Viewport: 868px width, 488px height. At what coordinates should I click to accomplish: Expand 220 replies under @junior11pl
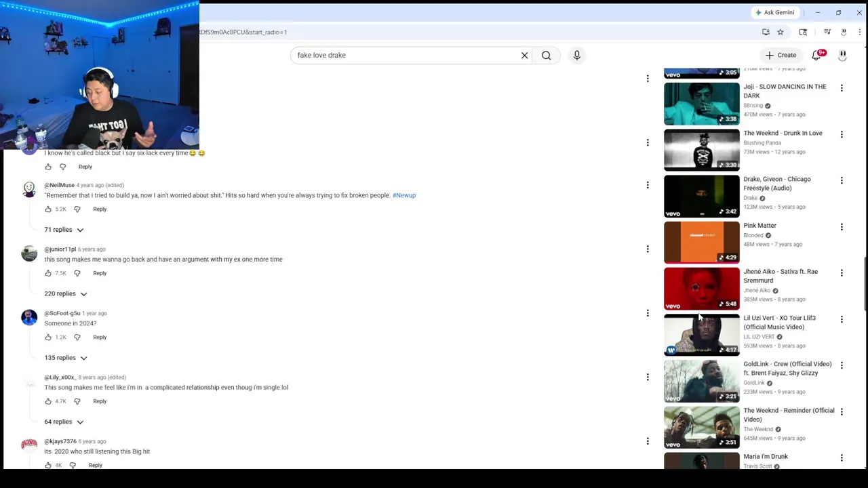tap(66, 293)
